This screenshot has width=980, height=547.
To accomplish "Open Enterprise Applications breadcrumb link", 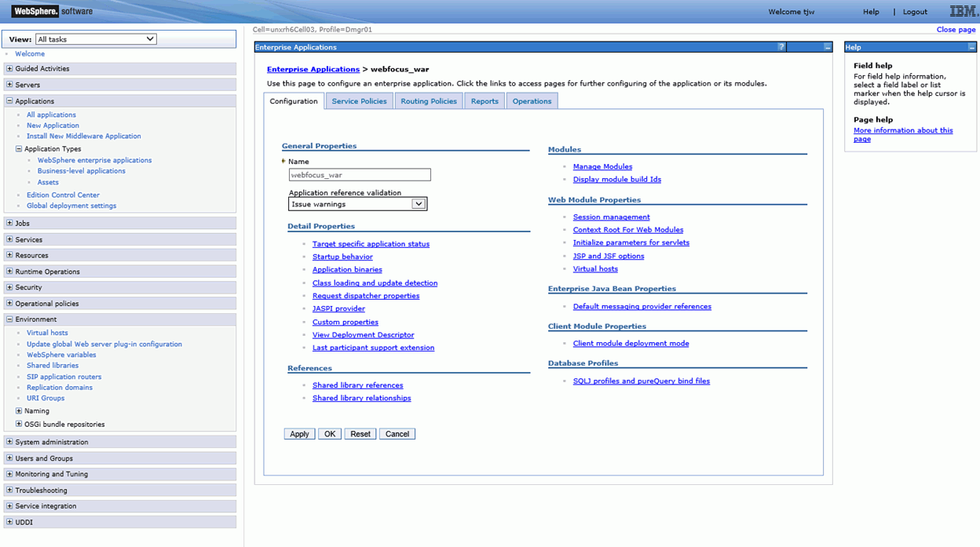I will (313, 69).
